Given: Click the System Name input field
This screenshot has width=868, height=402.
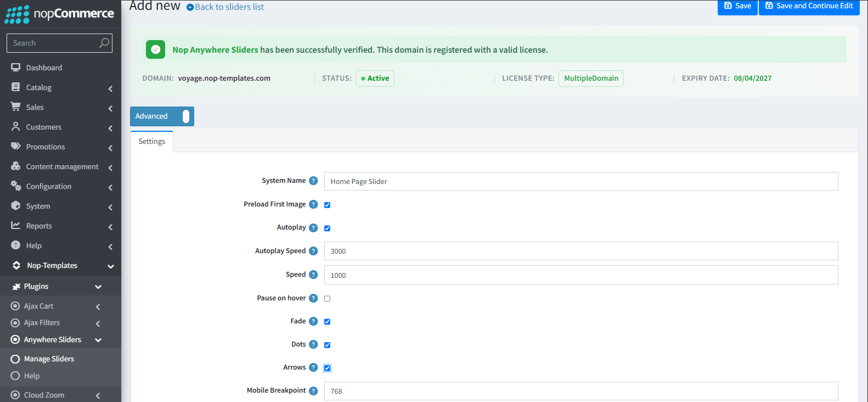Looking at the screenshot, I should click(x=581, y=181).
